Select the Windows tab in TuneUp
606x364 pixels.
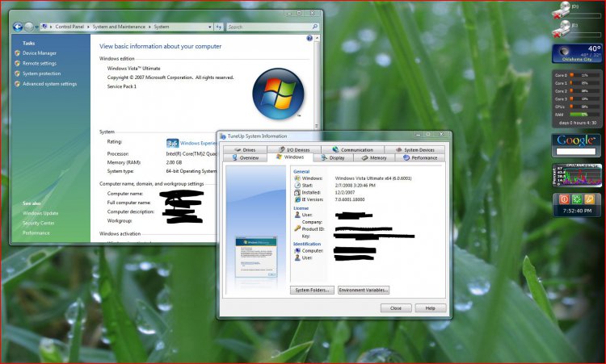coord(290,157)
